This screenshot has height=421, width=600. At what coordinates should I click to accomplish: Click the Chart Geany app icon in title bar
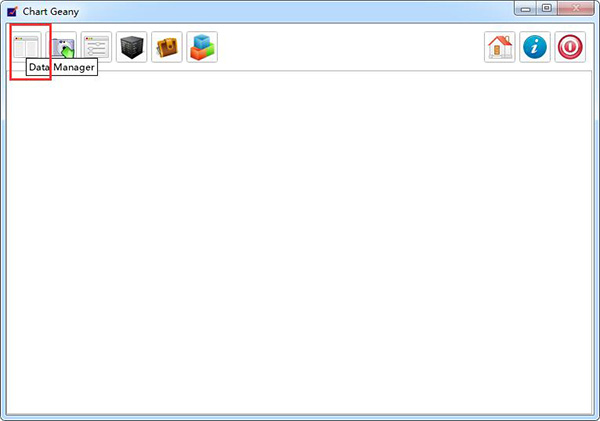point(12,11)
